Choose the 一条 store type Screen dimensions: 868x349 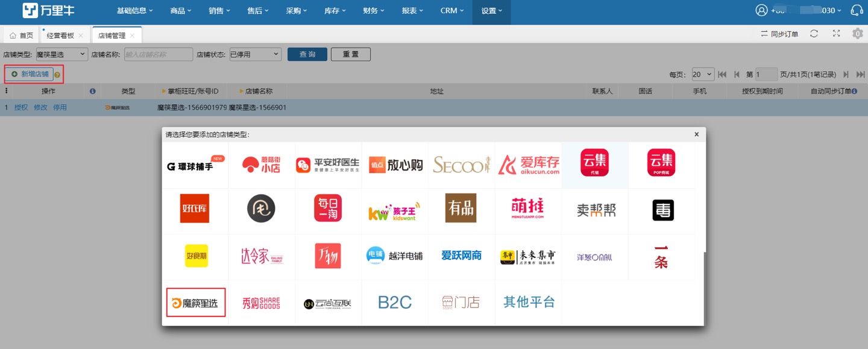coord(661,257)
